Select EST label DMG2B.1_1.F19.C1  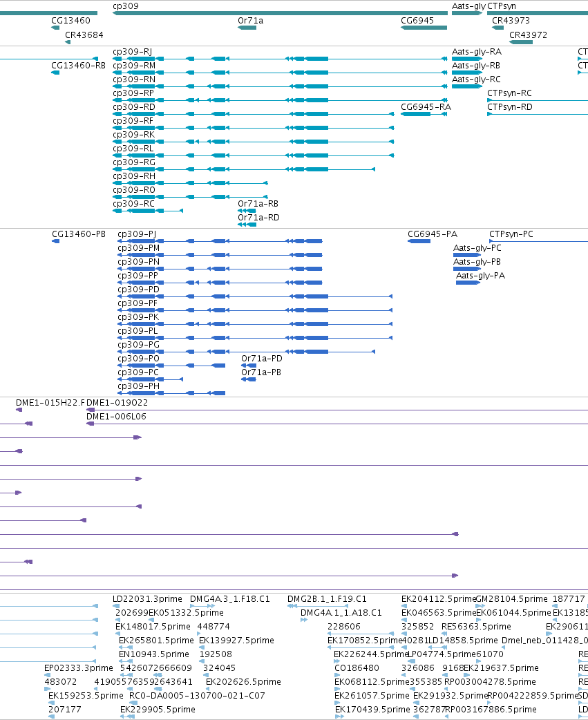tap(327, 599)
